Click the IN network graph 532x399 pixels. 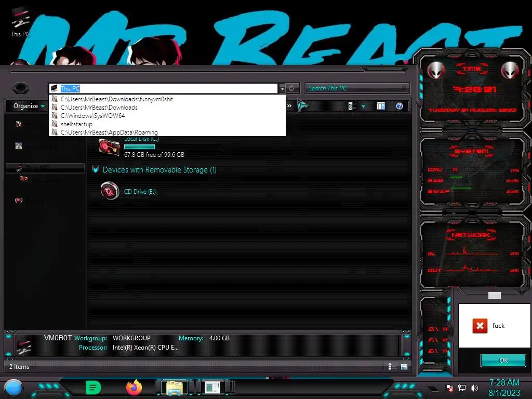coord(472,251)
